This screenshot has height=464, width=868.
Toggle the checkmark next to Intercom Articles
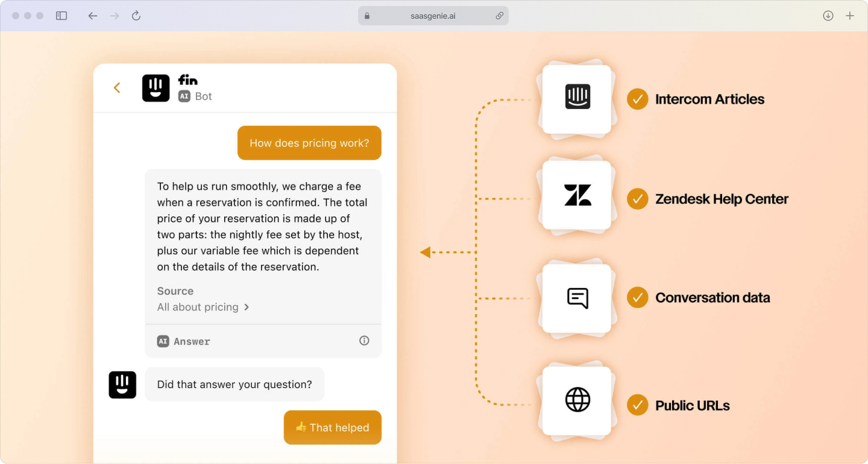[637, 99]
